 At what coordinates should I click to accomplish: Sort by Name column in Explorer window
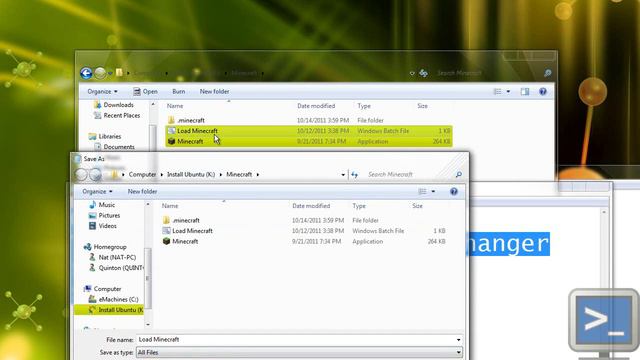pos(175,106)
